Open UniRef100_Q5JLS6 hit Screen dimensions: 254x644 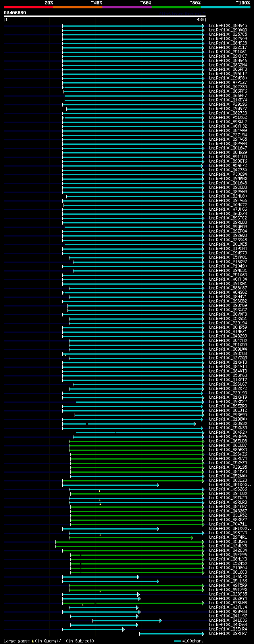(x=228, y=581)
